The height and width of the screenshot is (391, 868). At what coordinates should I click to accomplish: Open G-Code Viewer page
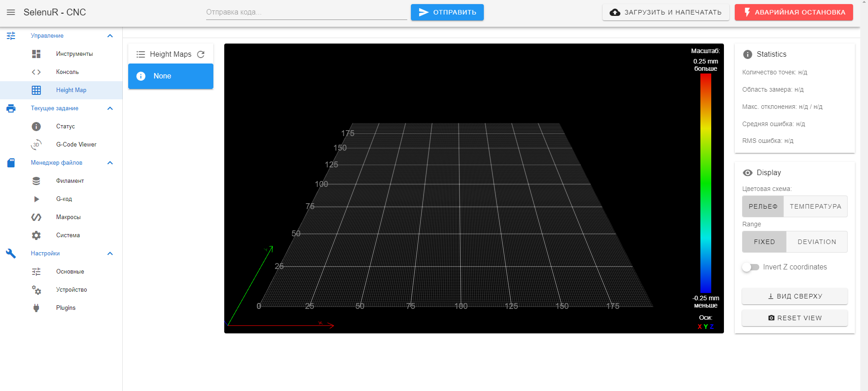click(x=61, y=145)
